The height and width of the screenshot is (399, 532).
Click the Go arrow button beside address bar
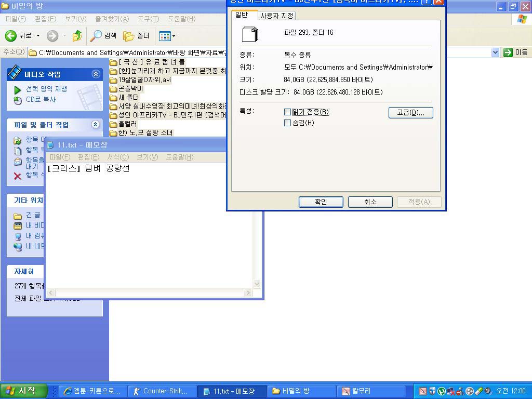click(508, 52)
